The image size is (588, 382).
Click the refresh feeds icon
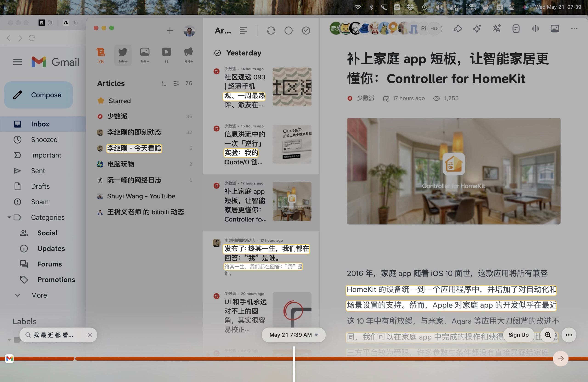coord(271,31)
